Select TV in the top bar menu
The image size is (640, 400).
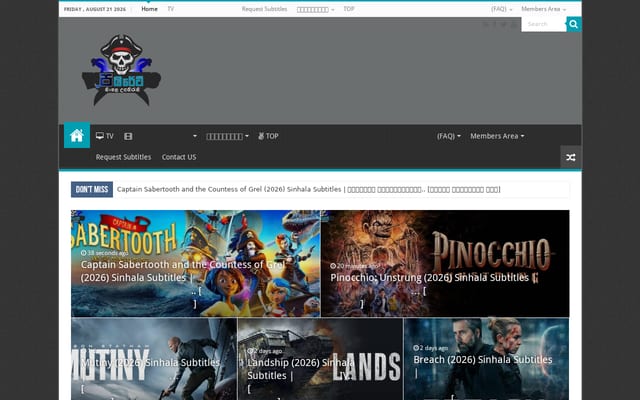pos(171,9)
